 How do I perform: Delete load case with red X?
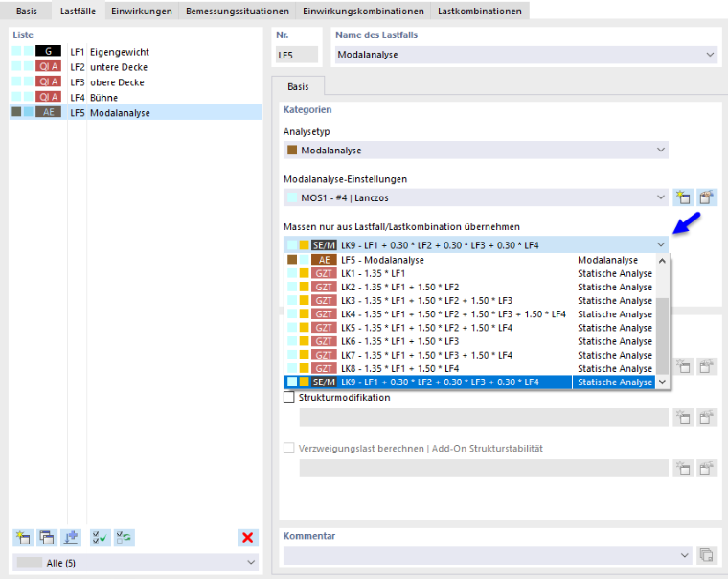click(x=248, y=538)
